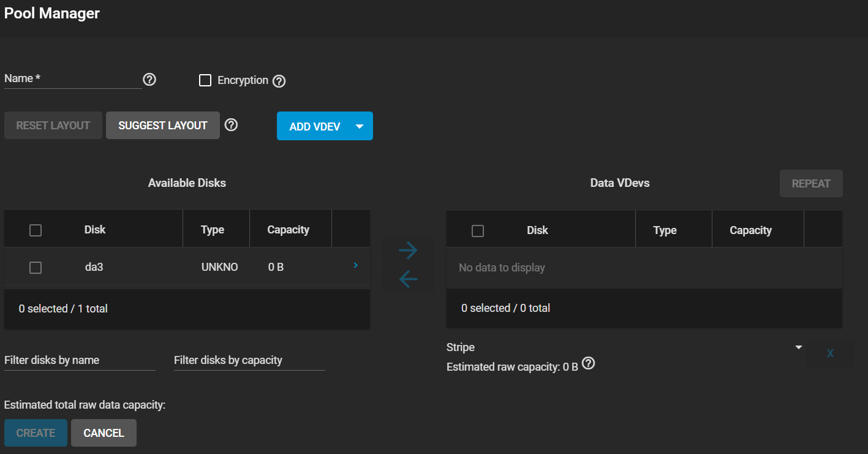Viewport: 868px width, 454px height.
Task: Click the Data VDevs Capacity column header
Action: (x=750, y=230)
